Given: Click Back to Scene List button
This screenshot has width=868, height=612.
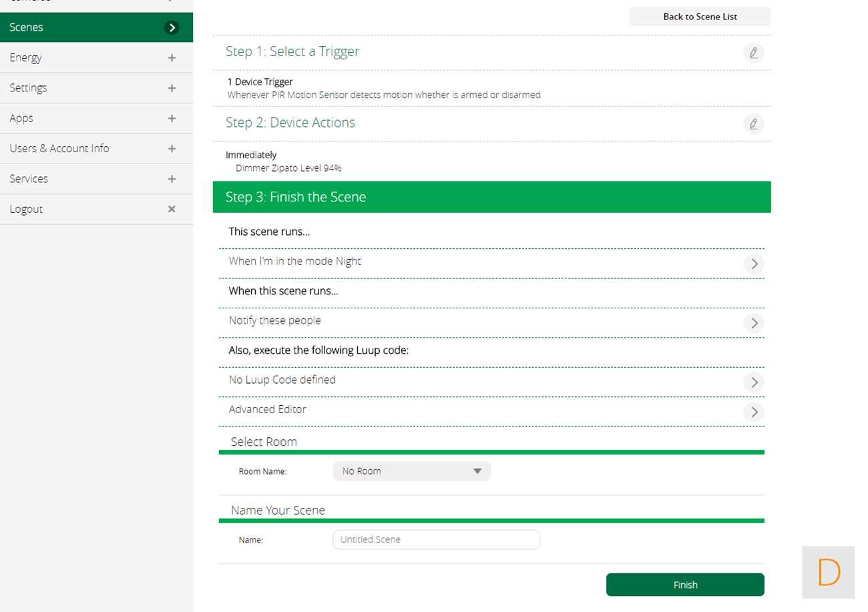Looking at the screenshot, I should (x=700, y=17).
